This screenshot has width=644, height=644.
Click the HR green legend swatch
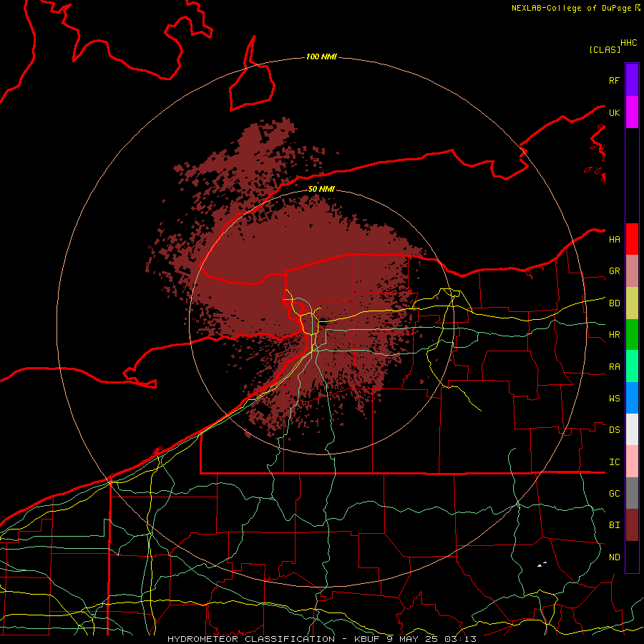coord(632,334)
